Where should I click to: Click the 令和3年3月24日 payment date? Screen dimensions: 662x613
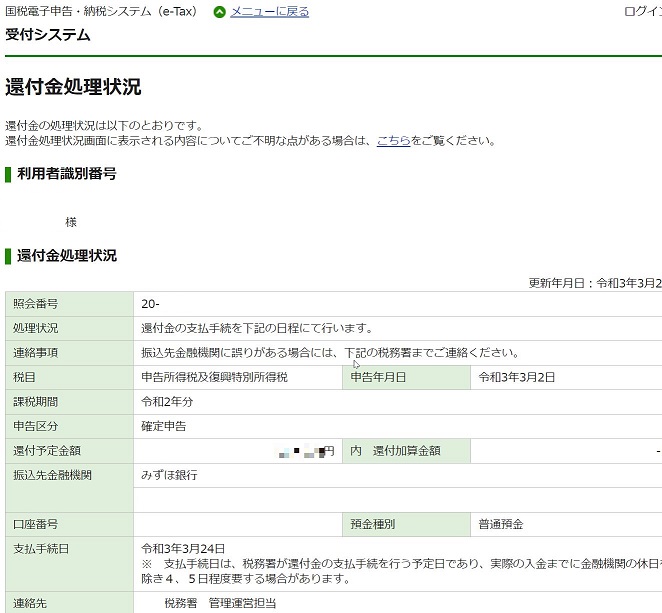[183, 549]
